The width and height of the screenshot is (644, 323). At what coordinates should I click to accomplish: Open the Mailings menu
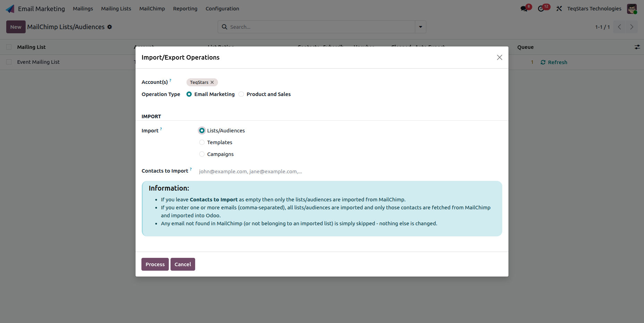(83, 9)
